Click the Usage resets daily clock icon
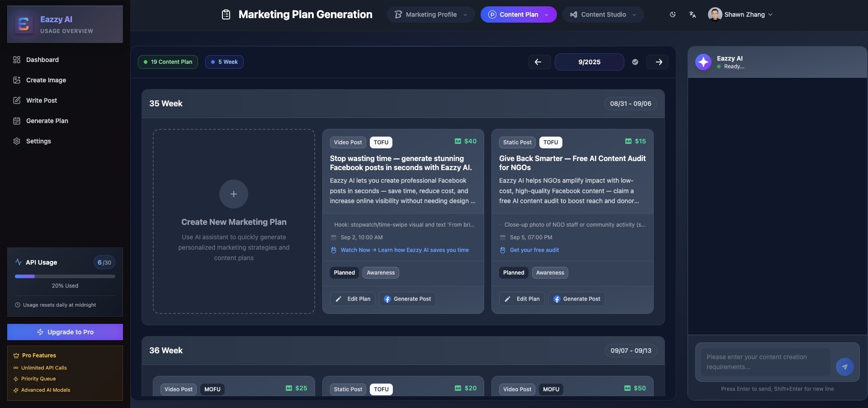 pos(18,305)
